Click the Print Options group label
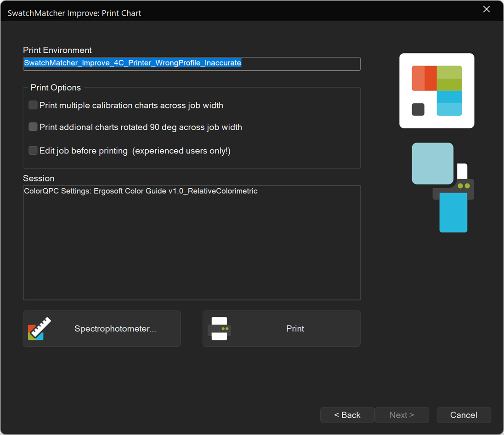The height and width of the screenshot is (435, 504). 56,87
